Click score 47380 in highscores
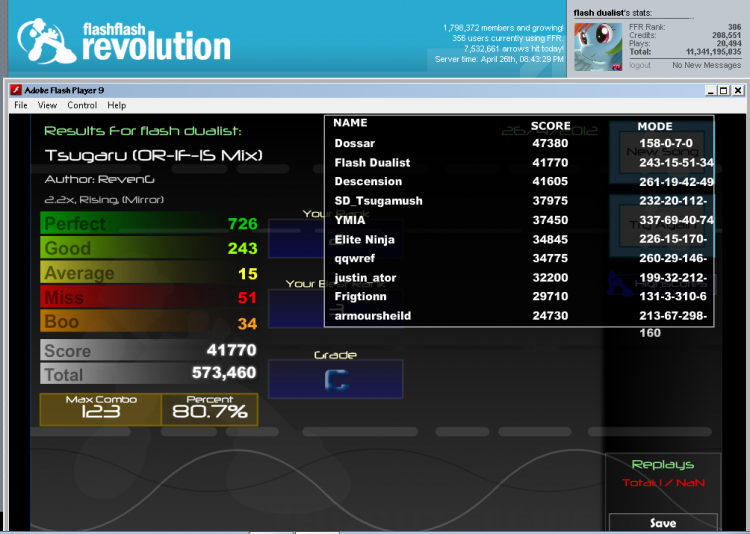The width and height of the screenshot is (750, 534). [550, 143]
